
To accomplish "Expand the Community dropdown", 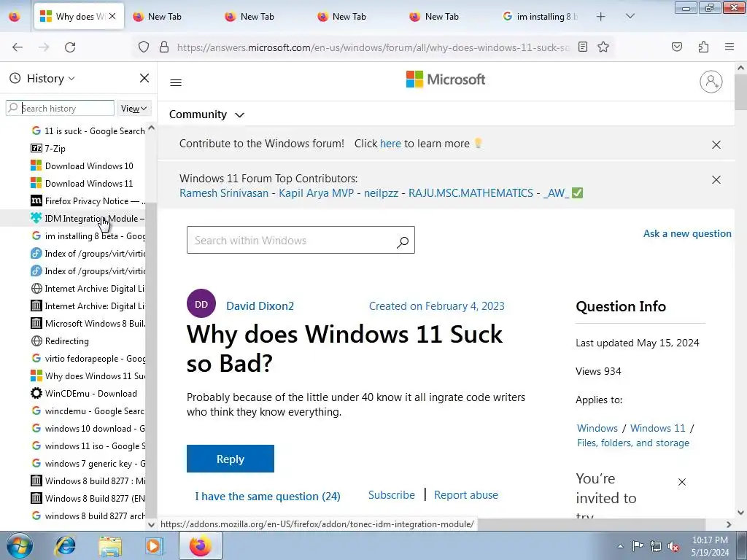I will [x=206, y=114].
